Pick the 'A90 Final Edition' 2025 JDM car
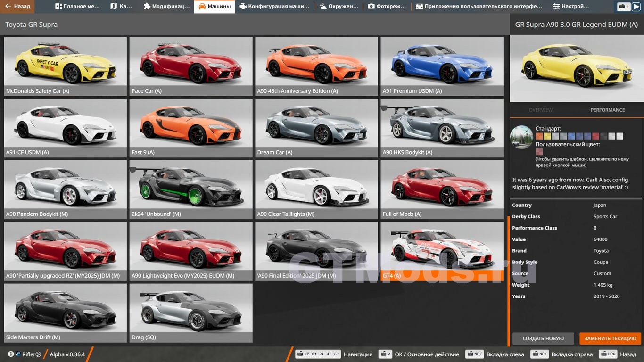644x362 pixels. coord(316,252)
